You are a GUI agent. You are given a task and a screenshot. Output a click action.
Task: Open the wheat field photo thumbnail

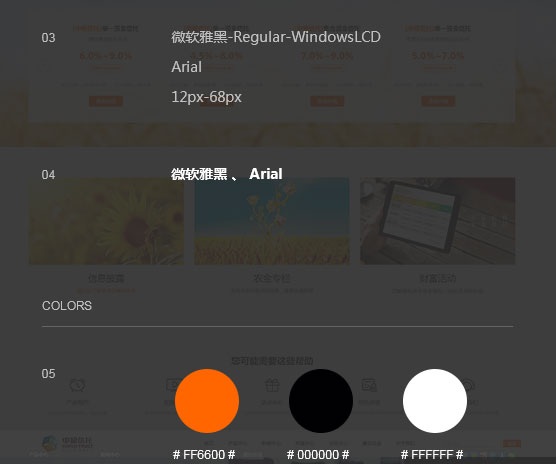click(272, 221)
